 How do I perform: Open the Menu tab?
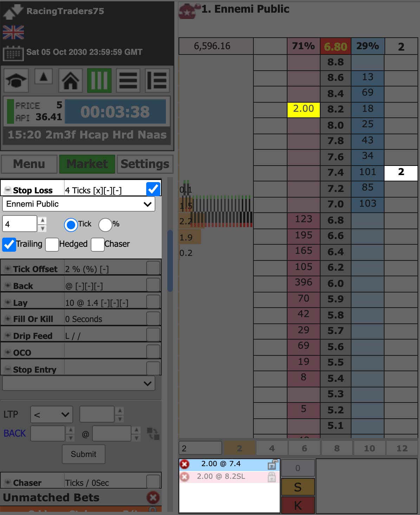point(29,164)
